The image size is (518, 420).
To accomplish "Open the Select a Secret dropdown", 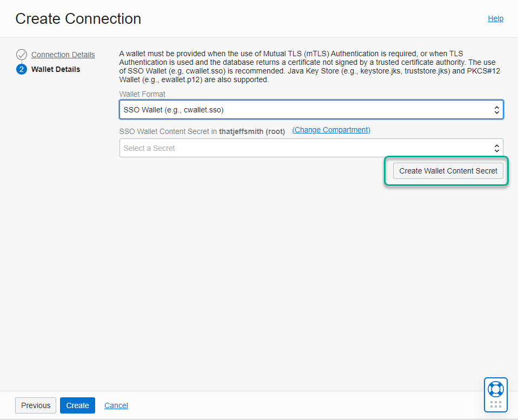I will (311, 148).
